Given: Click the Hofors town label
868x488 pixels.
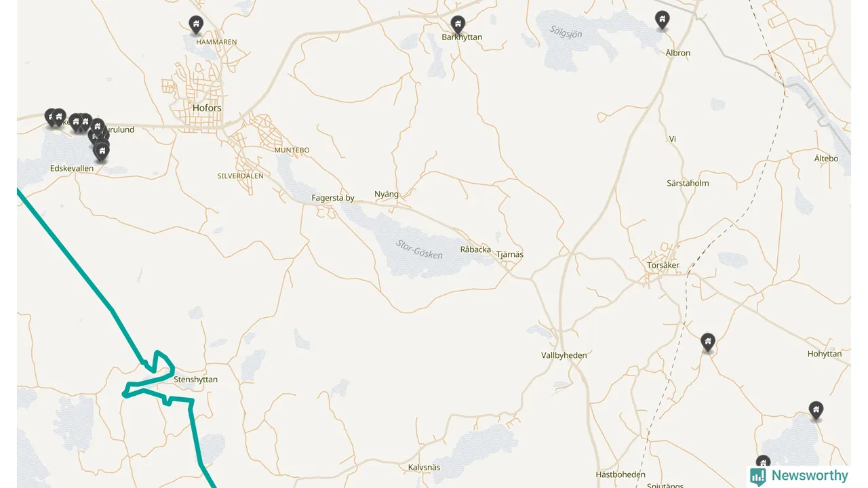Looking at the screenshot, I should pos(207,108).
